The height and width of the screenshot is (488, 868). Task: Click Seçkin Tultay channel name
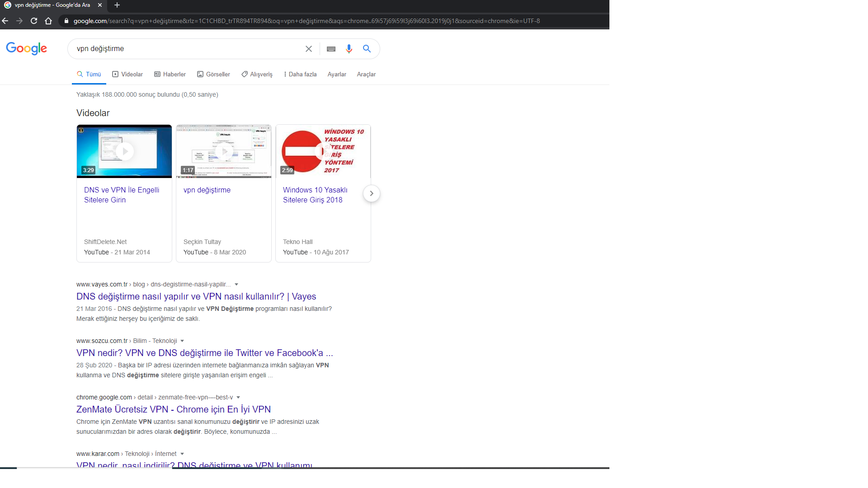[202, 242]
